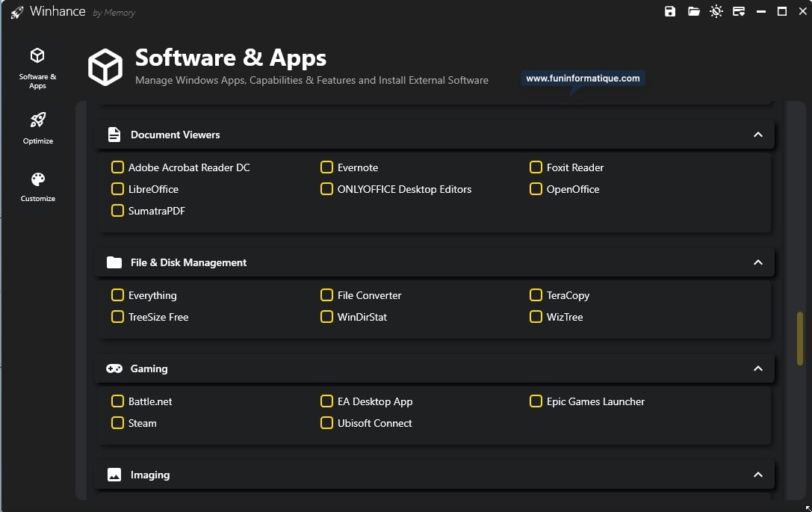Screen dimensions: 812x512
Task: Enable the WinDirStat checkbox
Action: (326, 317)
